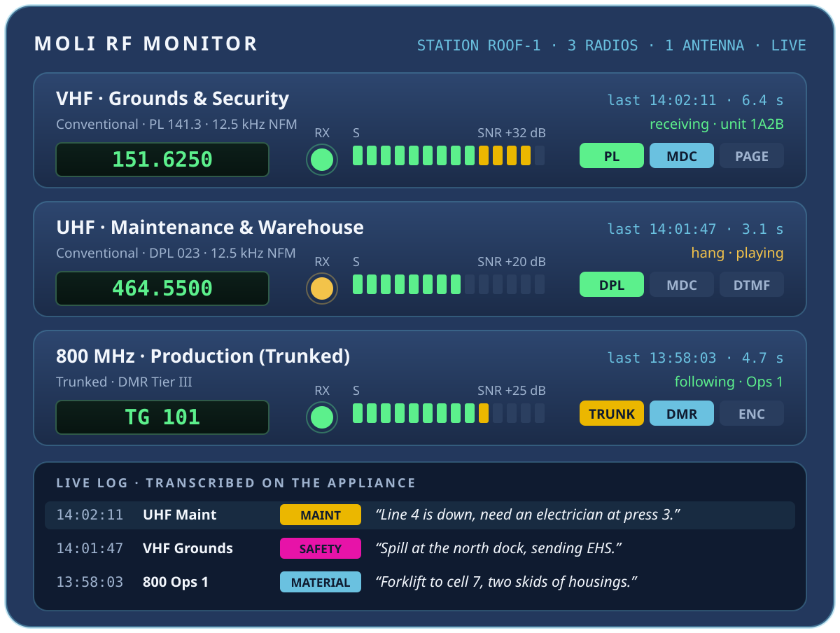Toggle the TRUNK tag on 800 MHz

(612, 414)
